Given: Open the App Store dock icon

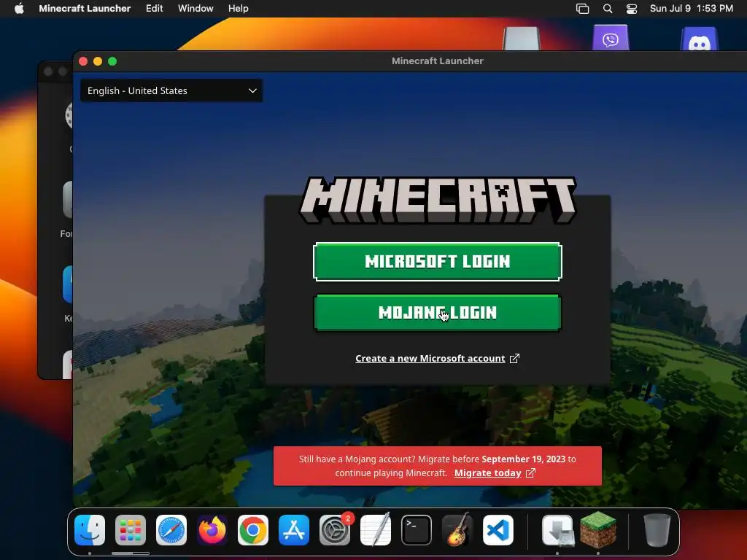Looking at the screenshot, I should click(294, 530).
